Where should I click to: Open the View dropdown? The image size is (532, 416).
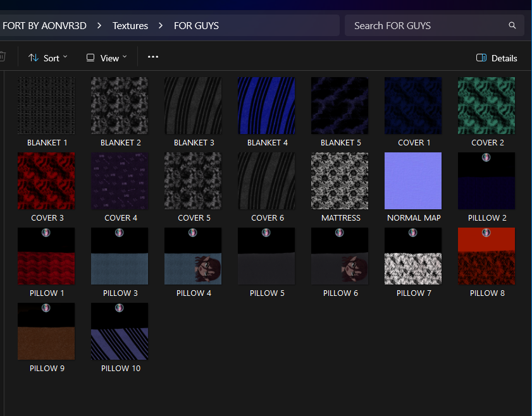(x=106, y=58)
